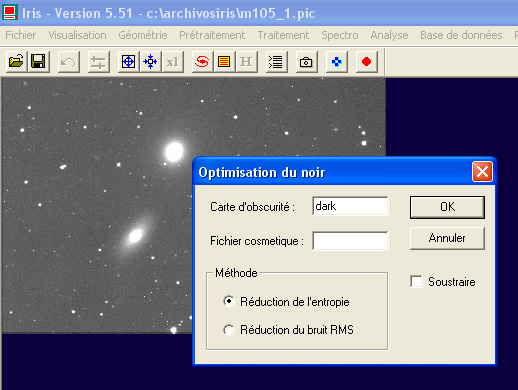This screenshot has height=390, width=518.
Task: Click the blue crosshair target icon
Action: [128, 62]
